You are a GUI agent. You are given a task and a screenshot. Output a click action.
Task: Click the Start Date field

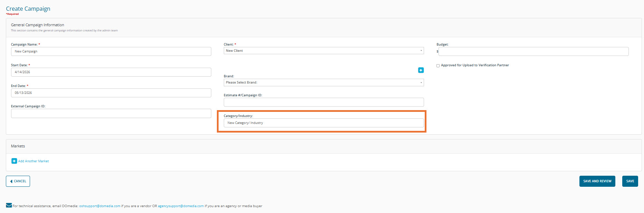[111, 72]
